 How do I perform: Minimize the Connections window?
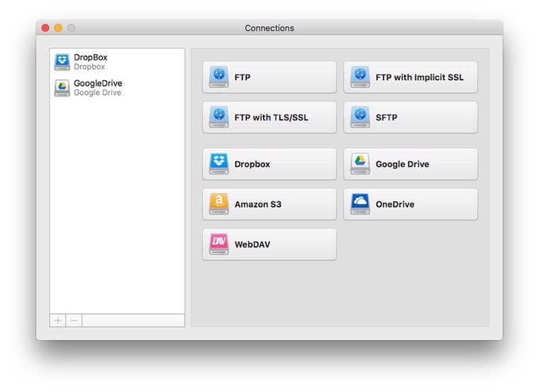tap(58, 28)
